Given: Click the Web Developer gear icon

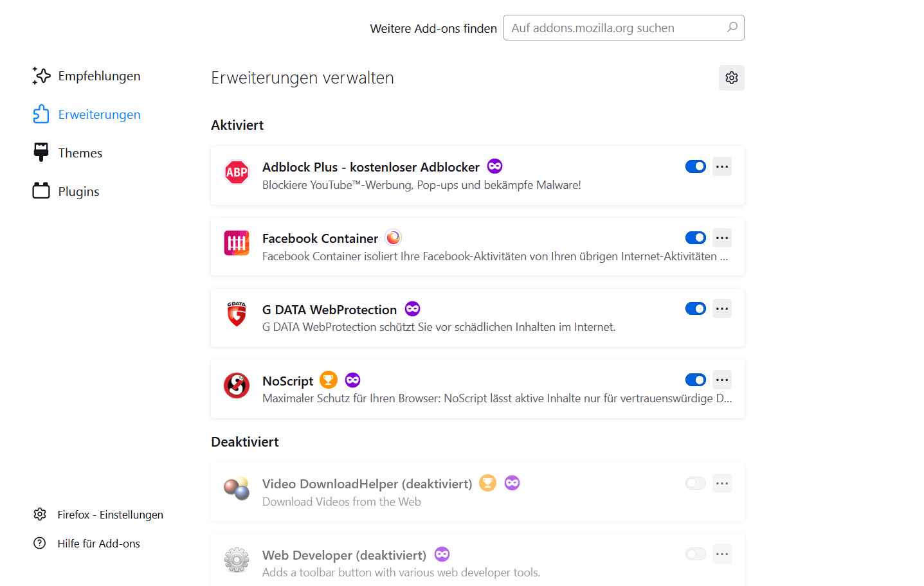Looking at the screenshot, I should click(237, 560).
